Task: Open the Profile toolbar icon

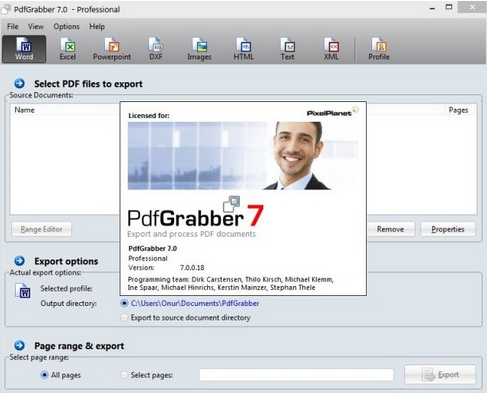Action: tap(379, 49)
